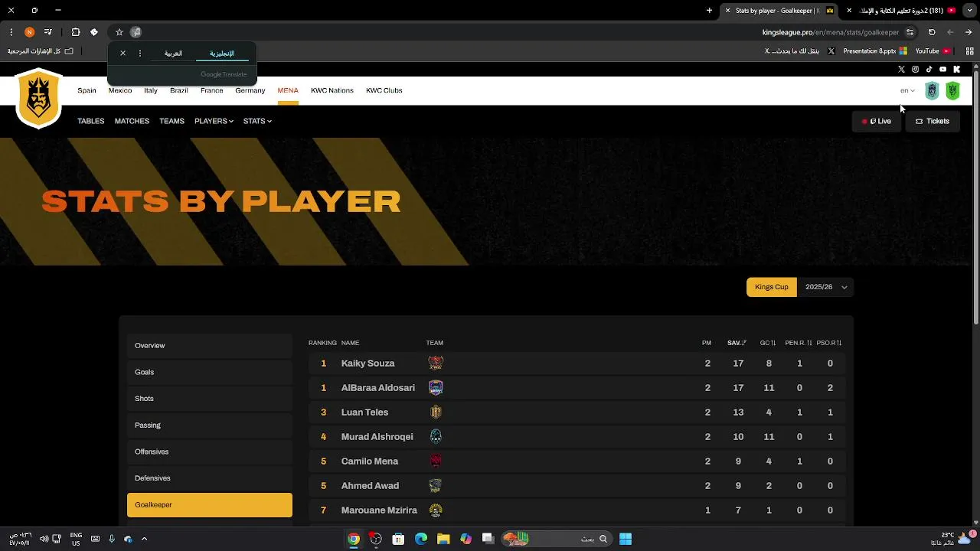
Task: Open the YouTube social icon in site header
Action: click(942, 70)
